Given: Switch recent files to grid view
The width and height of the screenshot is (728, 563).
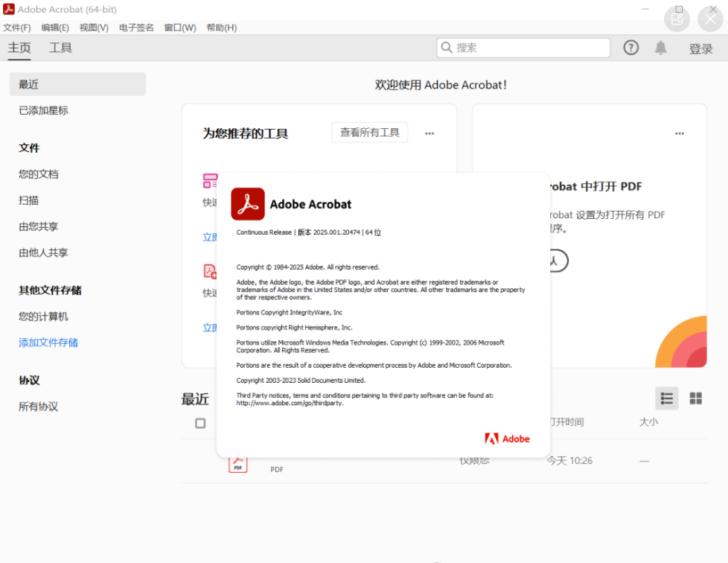Looking at the screenshot, I should pyautogui.click(x=695, y=398).
